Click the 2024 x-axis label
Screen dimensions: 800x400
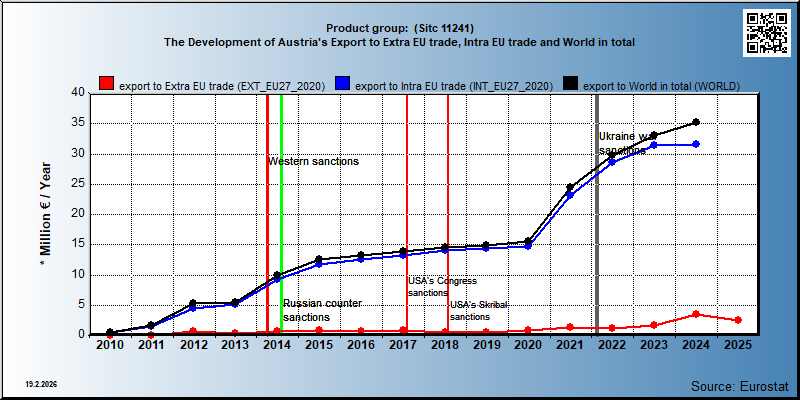[x=695, y=345]
